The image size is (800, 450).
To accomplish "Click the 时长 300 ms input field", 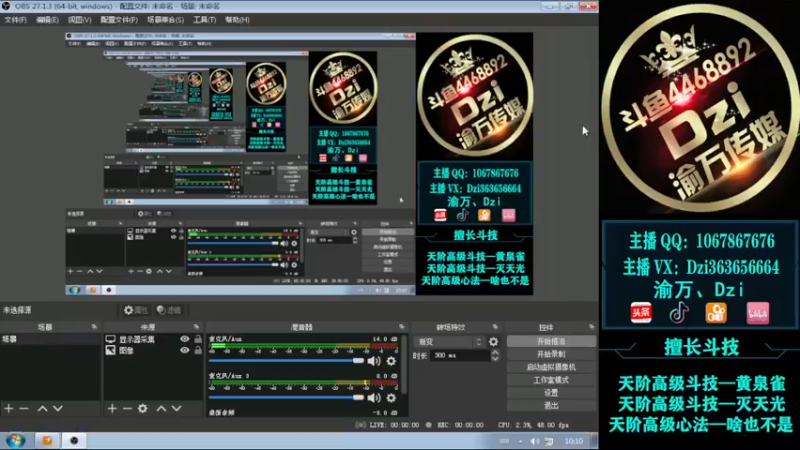I will point(460,355).
